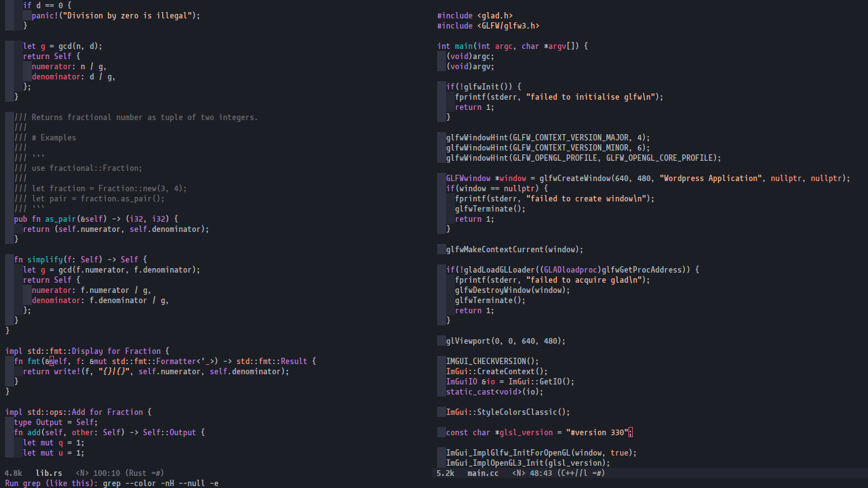The image size is (868, 488).
Task: Click the lib.rs buffer name in the modeline
Action: click(x=49, y=473)
